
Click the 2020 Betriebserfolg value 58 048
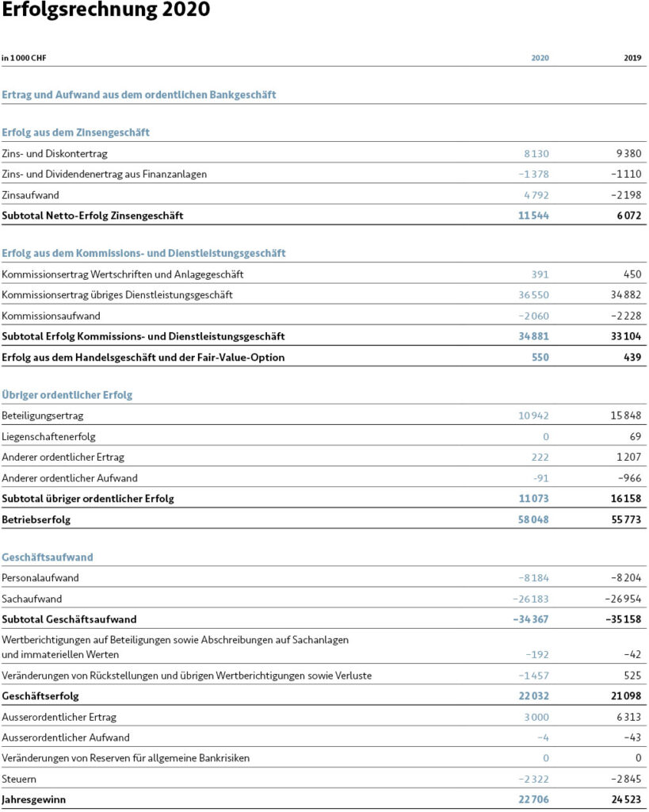(532, 519)
